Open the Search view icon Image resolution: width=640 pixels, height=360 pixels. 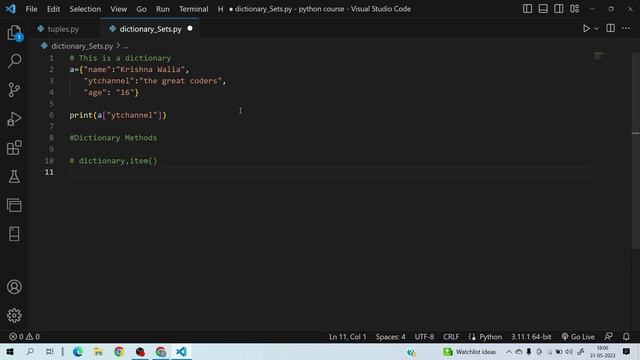pyautogui.click(x=14, y=61)
